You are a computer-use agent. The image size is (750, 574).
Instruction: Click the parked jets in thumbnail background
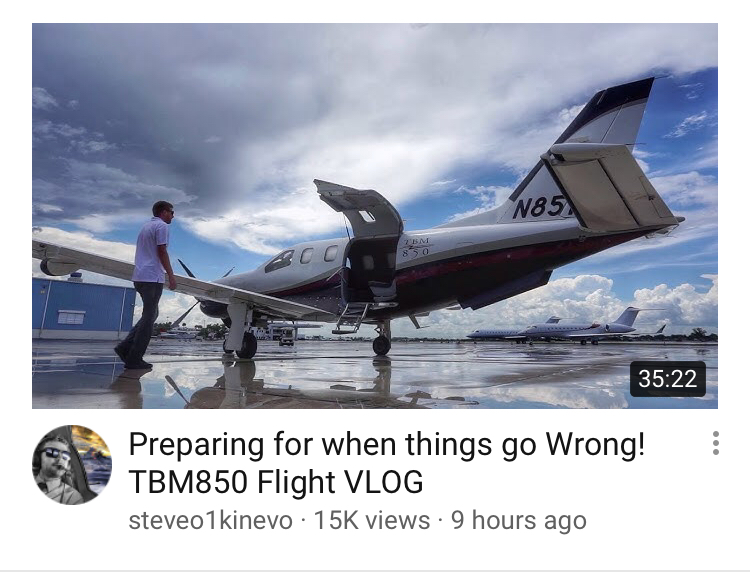coord(568,328)
